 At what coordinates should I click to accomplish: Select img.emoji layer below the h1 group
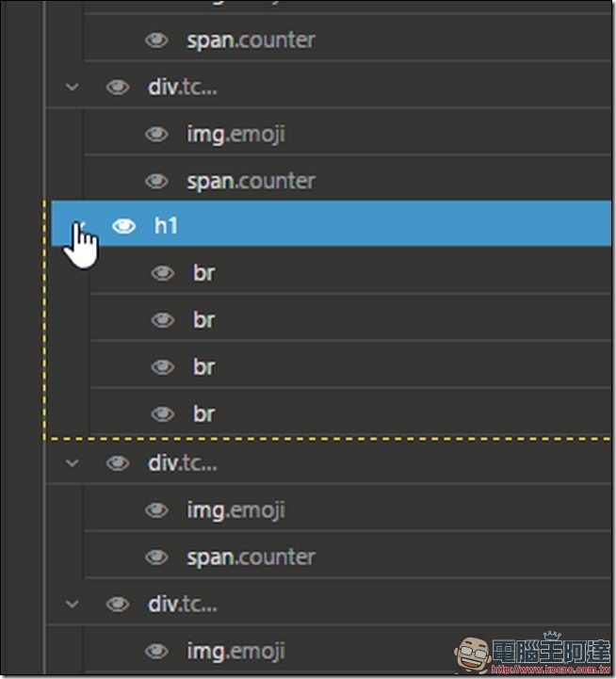pyautogui.click(x=348, y=509)
